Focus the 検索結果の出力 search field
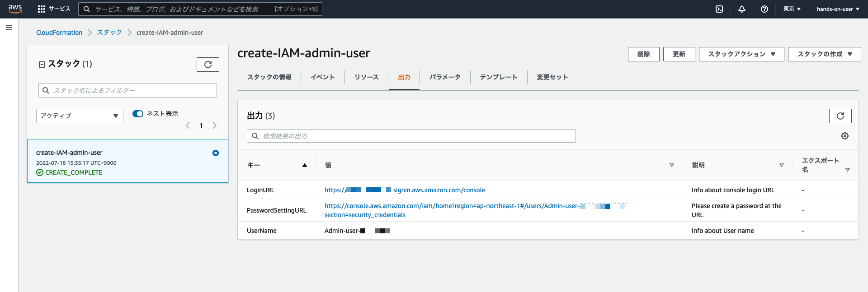The image size is (868, 292). 411,136
